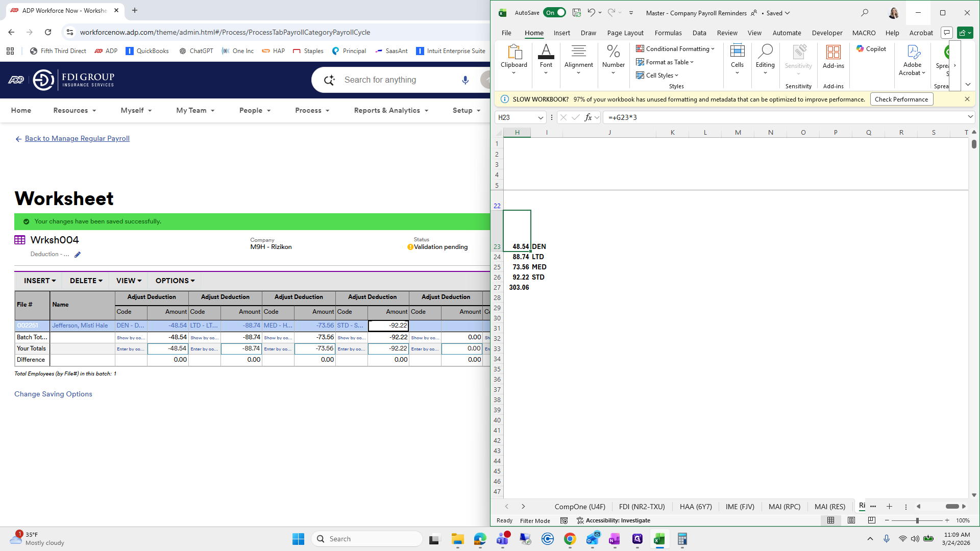This screenshot has height=551, width=980.
Task: Open Adobe Acrobat add-in icon
Action: click(912, 53)
